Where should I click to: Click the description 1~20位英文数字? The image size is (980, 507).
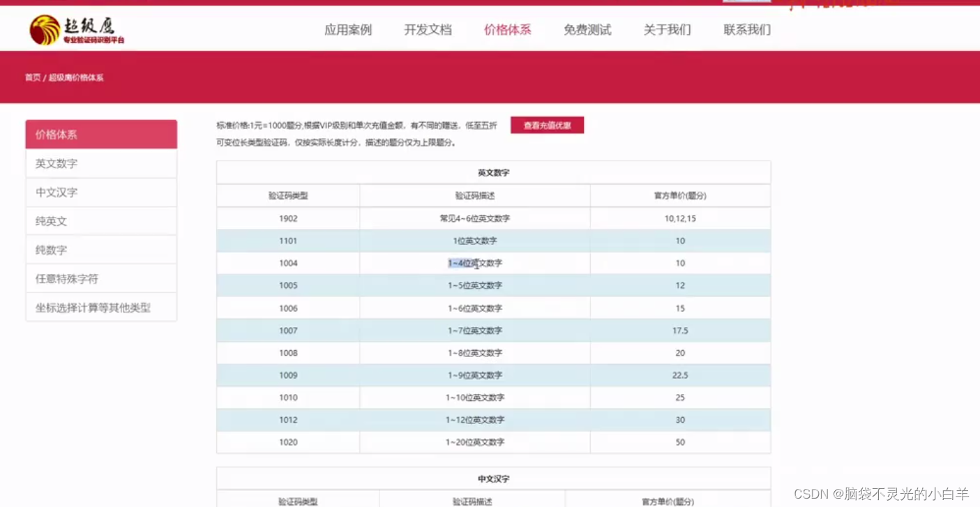475,442
